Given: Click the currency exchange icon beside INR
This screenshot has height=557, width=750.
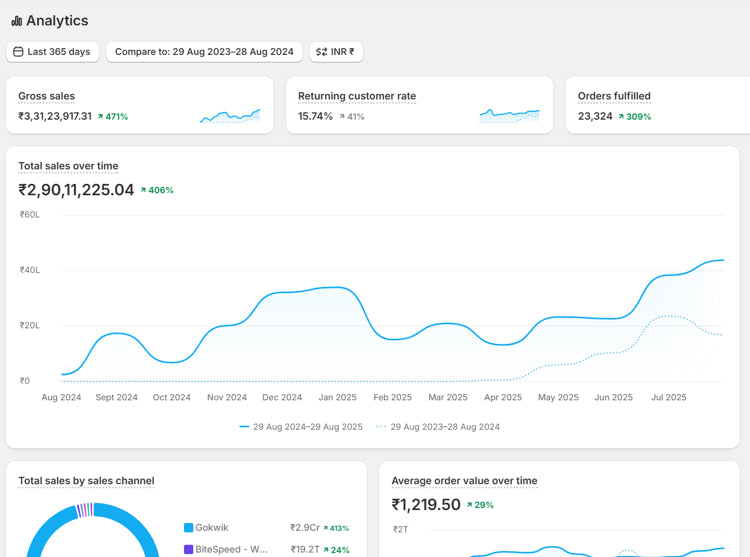Looking at the screenshot, I should tap(321, 52).
